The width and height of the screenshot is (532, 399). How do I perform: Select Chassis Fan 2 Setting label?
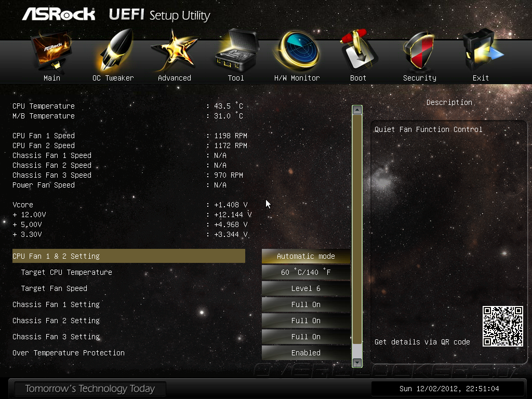56,321
